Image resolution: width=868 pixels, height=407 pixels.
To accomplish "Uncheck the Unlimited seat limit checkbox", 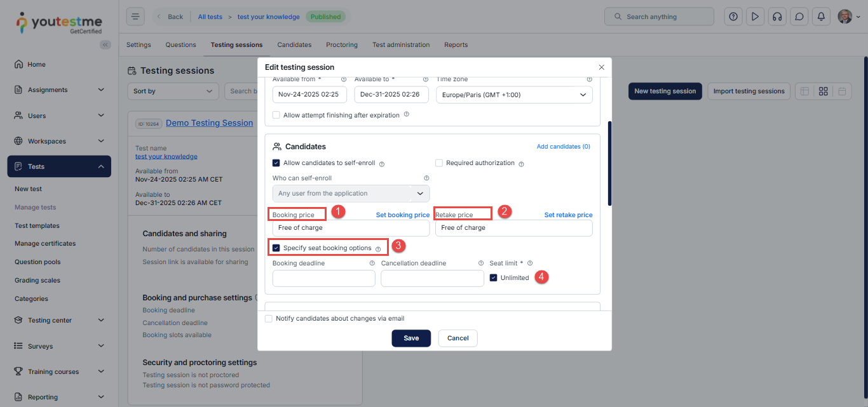I will point(494,277).
